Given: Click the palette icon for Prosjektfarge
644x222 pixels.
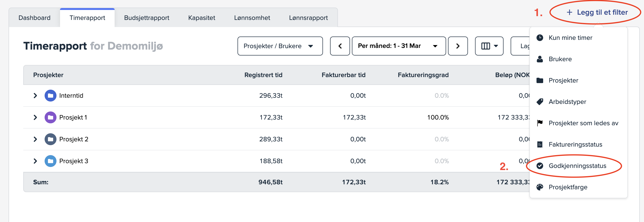Looking at the screenshot, I should (x=540, y=187).
